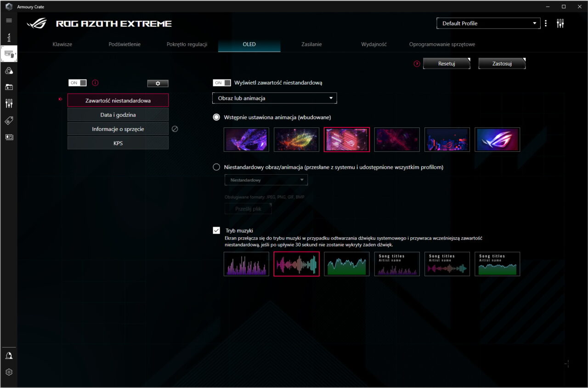This screenshot has width=588, height=388.
Task: Open Aura Sync triangle icon
Action: [9, 70]
